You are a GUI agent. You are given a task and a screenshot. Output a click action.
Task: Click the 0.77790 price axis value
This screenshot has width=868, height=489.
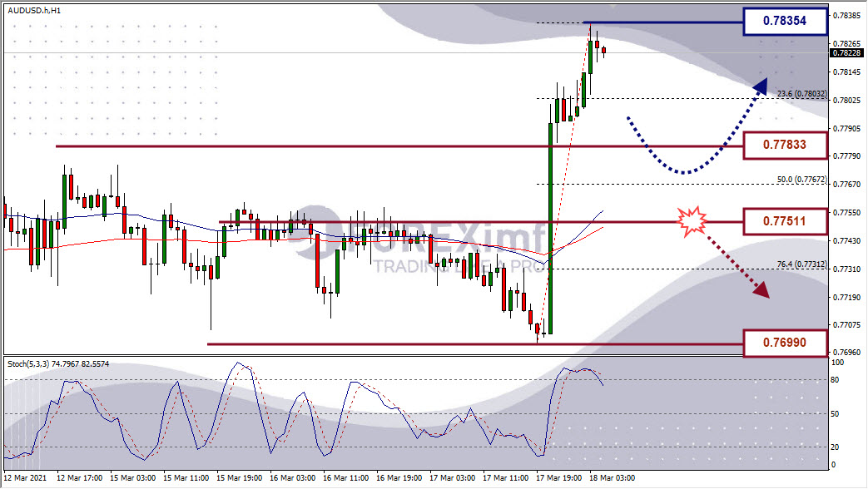847,156
